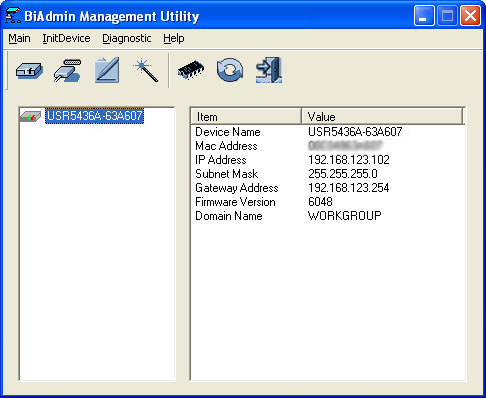Select the Subnet Mask row label
The height and width of the screenshot is (398, 486).
(227, 174)
